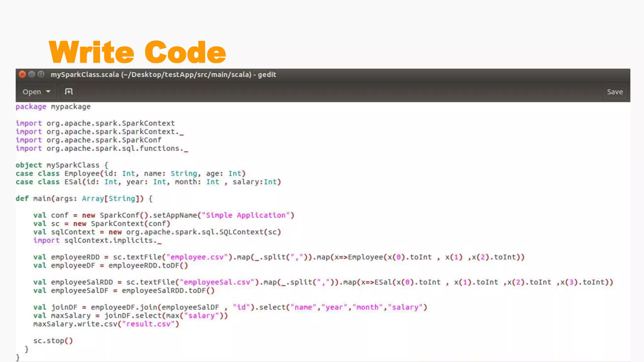Click the 'object mySparkClass {' line

62,165
